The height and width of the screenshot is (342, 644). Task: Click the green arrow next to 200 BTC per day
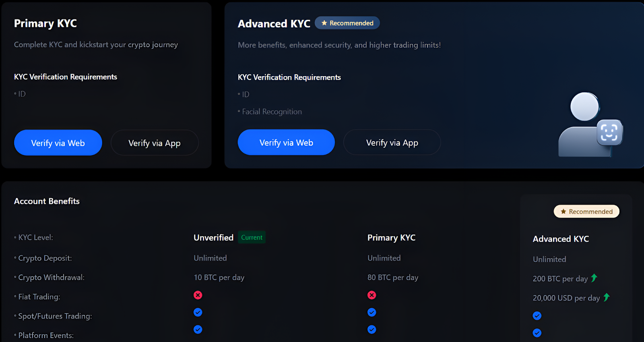pyautogui.click(x=594, y=278)
